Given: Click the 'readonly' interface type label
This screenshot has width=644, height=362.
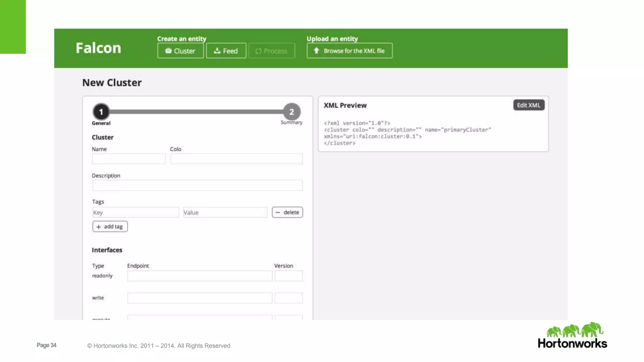Looking at the screenshot, I should 102,276.
